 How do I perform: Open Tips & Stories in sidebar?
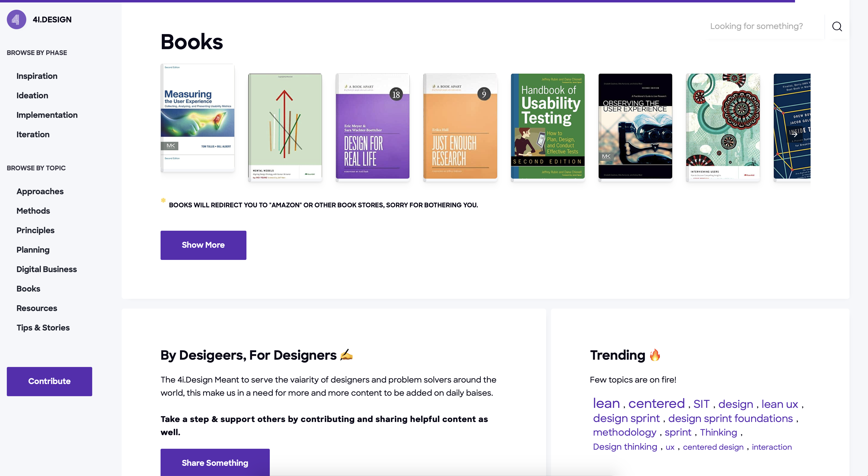pos(43,328)
